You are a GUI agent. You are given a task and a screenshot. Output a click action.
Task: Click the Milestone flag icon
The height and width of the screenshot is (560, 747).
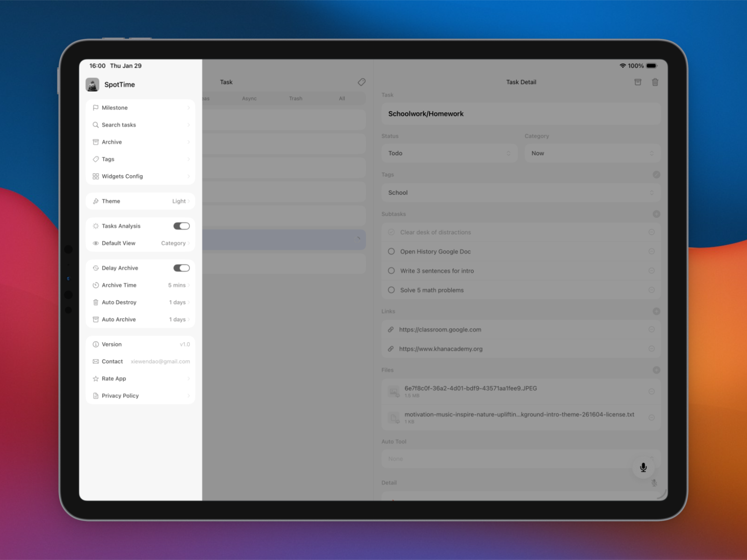[x=96, y=108]
